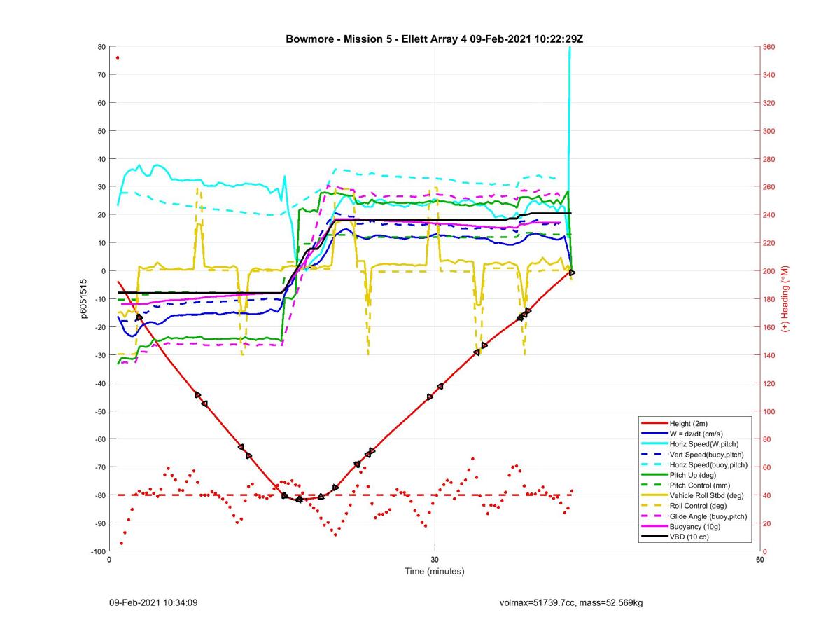Click left axis tick label -100
Screen dimensions: 840x620
[97, 551]
